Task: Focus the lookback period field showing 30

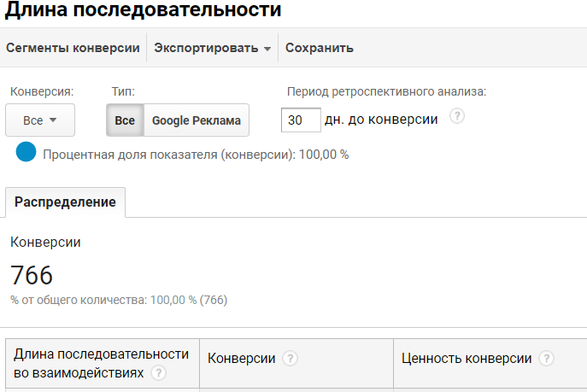Action: click(300, 120)
